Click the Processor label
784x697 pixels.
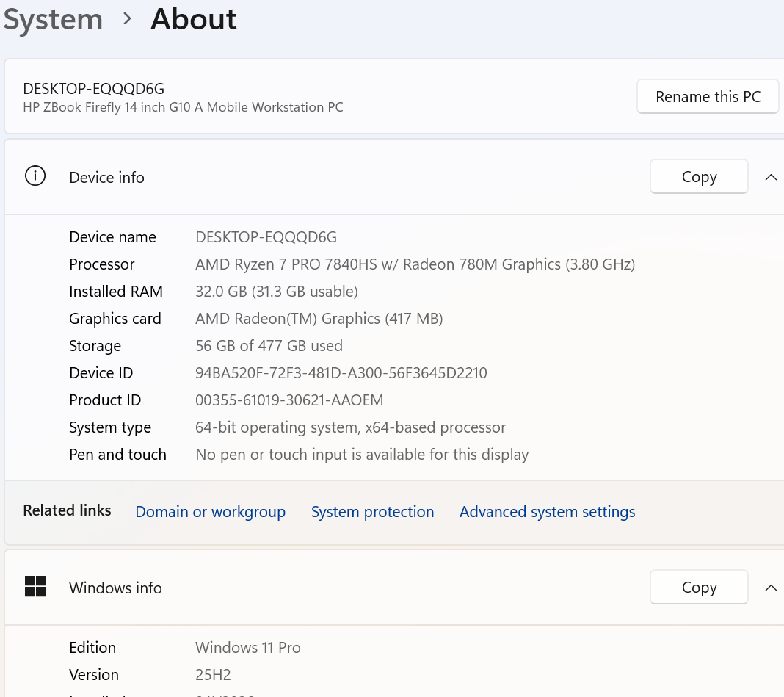102,264
